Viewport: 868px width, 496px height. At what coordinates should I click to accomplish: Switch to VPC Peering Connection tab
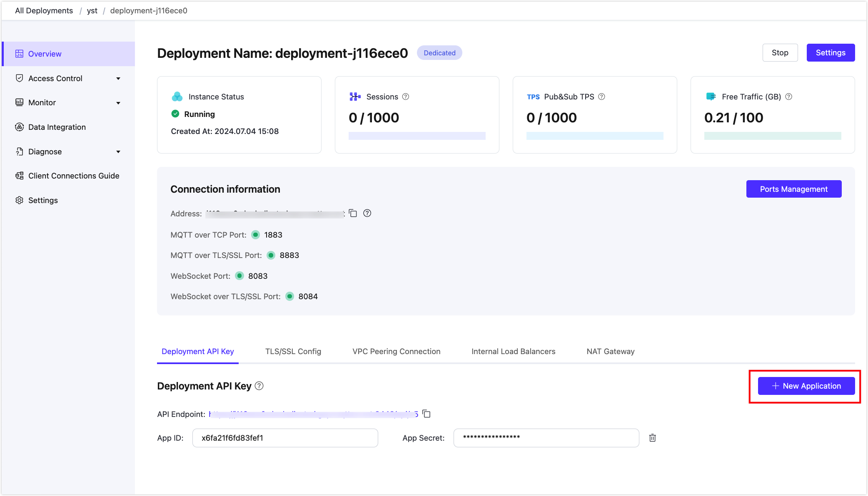396,351
